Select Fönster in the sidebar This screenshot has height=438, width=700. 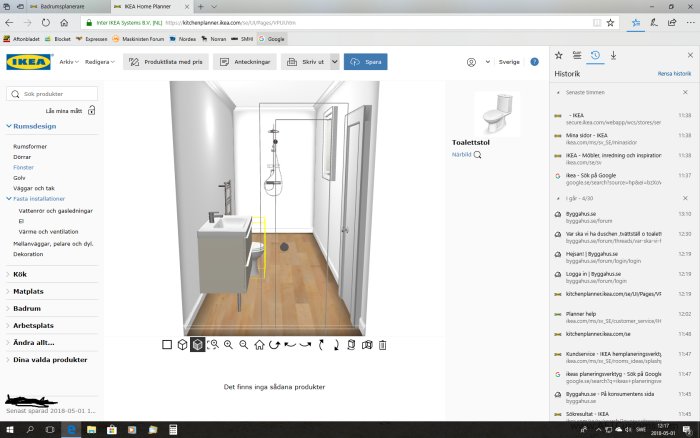[23, 167]
